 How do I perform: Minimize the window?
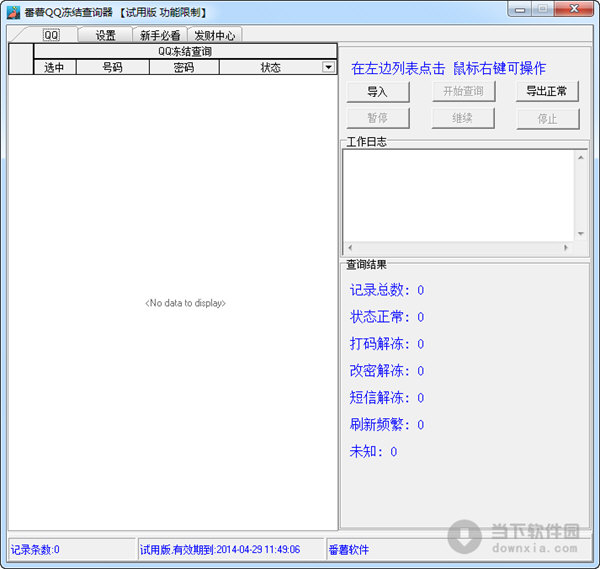pos(520,9)
